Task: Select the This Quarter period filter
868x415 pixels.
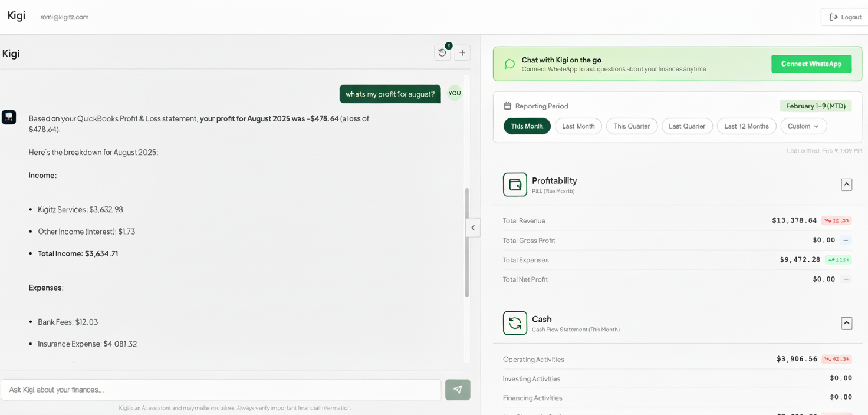Action: pos(632,126)
